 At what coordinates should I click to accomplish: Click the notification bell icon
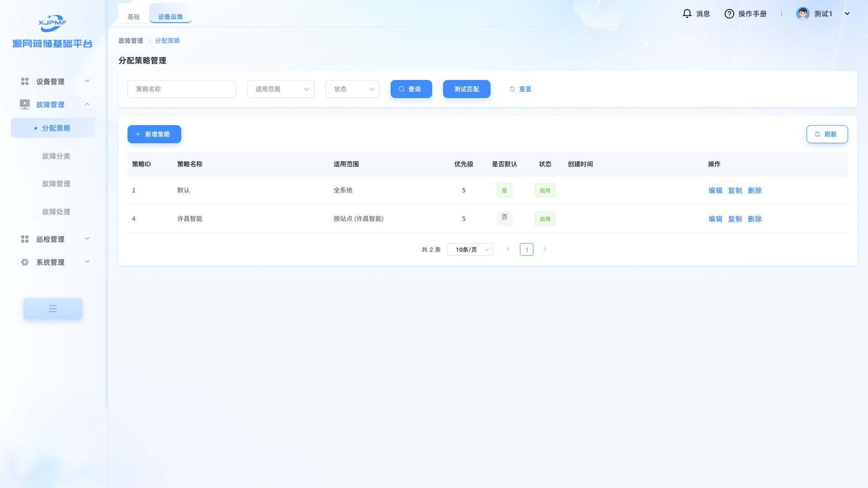(x=687, y=14)
